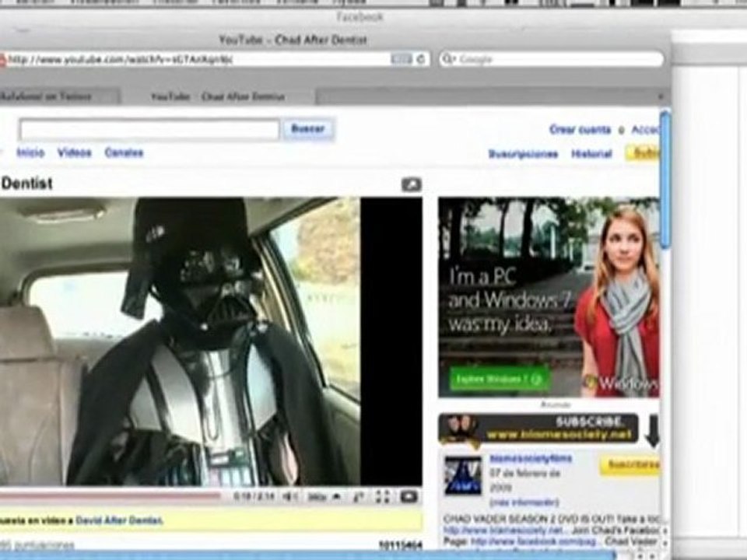Open the I'm a PC Windows 7 ad

coord(549,297)
